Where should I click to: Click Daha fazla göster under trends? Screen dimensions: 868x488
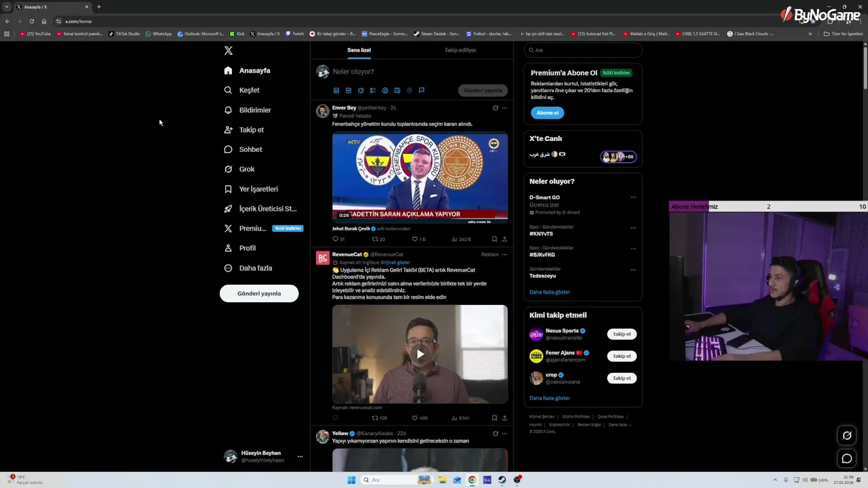(549, 292)
